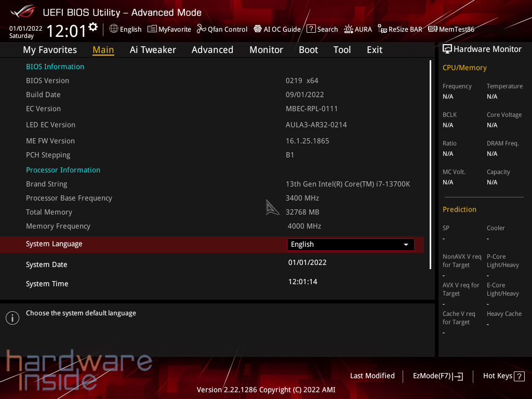The width and height of the screenshot is (532, 399).
Task: Open AURA lighting icon
Action: [x=349, y=29]
